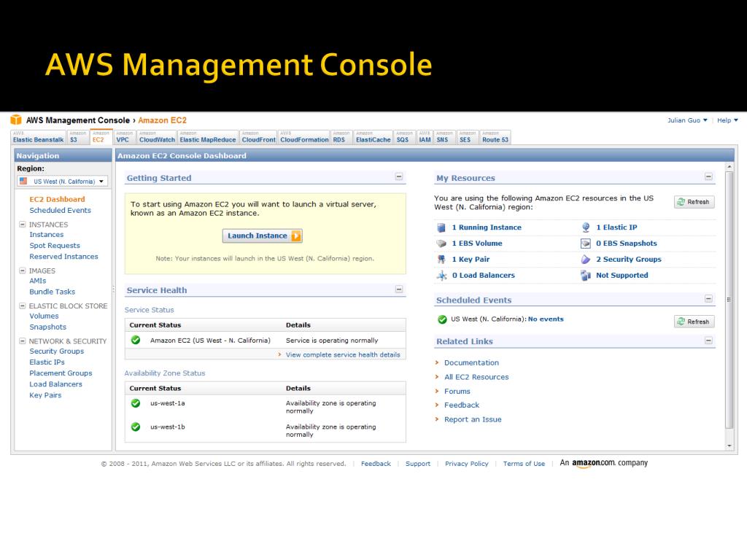The image size is (747, 560).
Task: Open the Route 53 tab
Action: [495, 138]
